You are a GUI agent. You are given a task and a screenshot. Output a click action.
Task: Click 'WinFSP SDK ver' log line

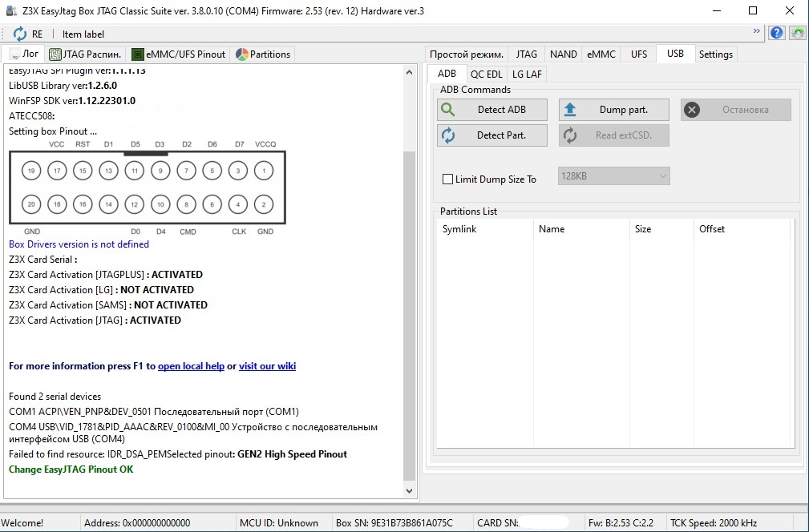coord(72,101)
